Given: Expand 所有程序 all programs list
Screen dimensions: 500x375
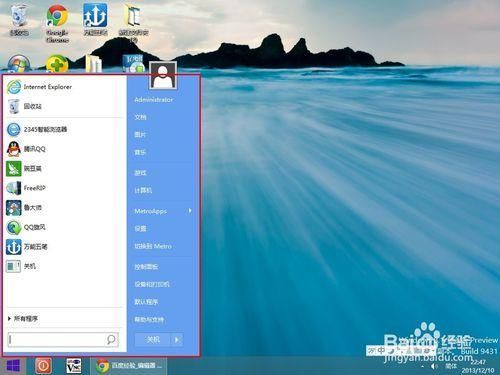Looking at the screenshot, I should point(23,319).
